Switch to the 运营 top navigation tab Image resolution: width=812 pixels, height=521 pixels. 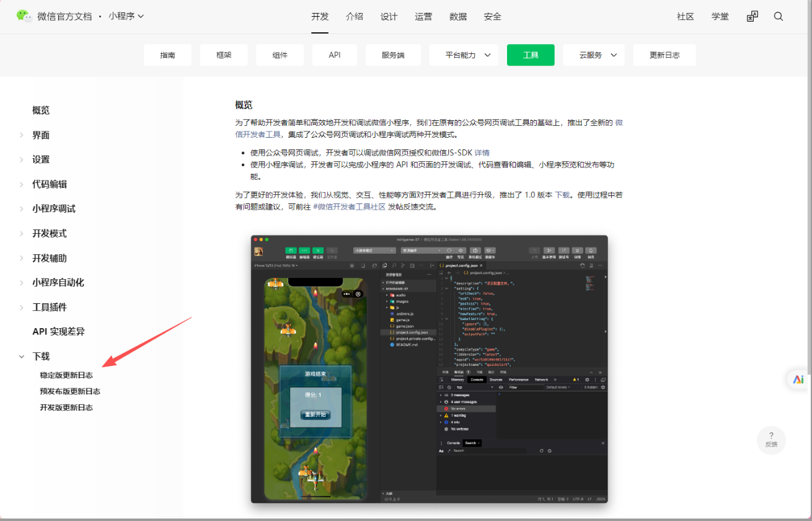423,17
